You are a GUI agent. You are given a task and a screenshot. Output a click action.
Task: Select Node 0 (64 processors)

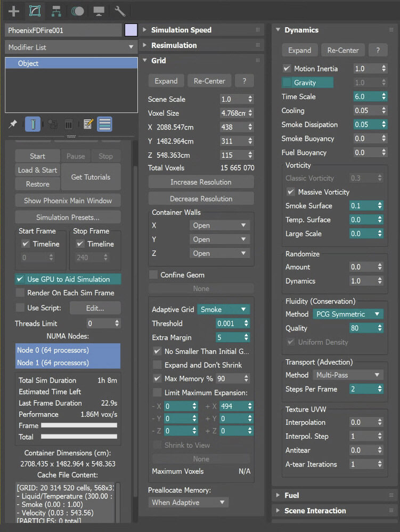(x=68, y=350)
